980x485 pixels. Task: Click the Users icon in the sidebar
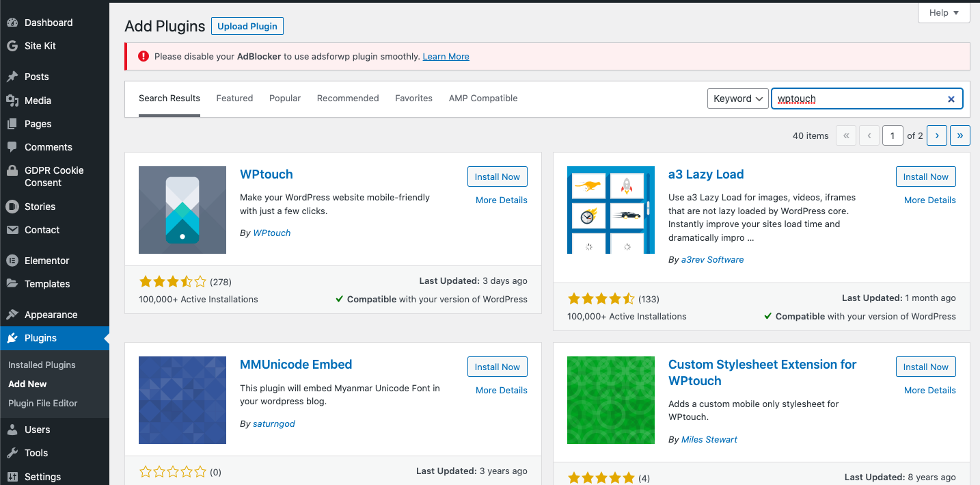pos(12,430)
